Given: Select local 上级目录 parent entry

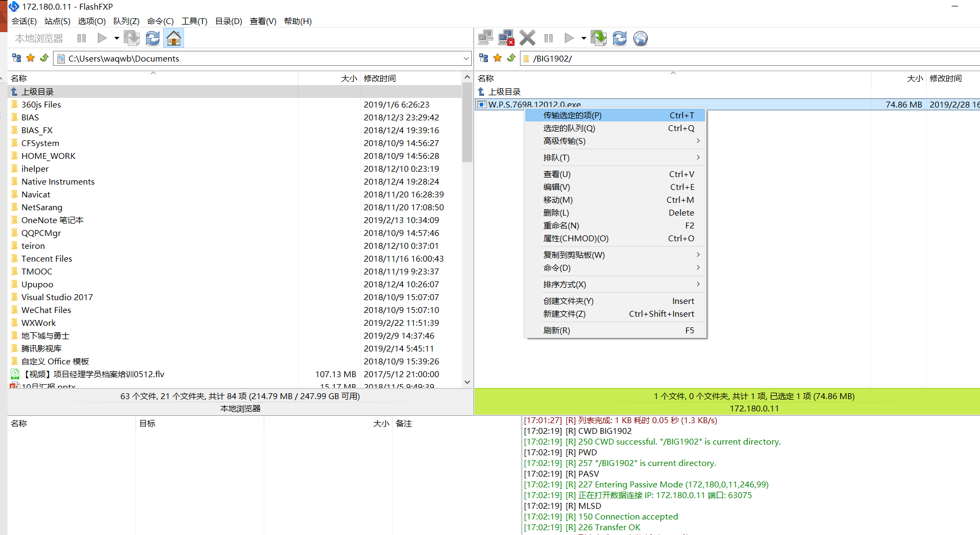Looking at the screenshot, I should point(234,91).
